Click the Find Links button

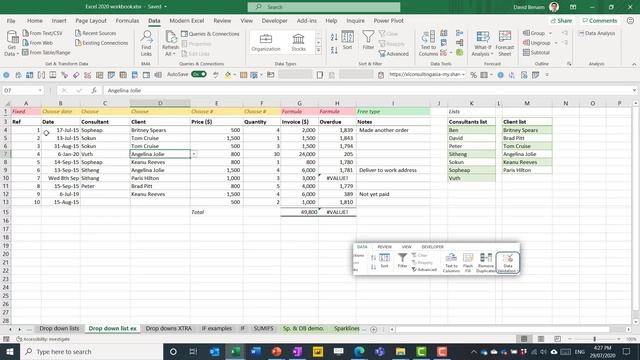point(146,43)
